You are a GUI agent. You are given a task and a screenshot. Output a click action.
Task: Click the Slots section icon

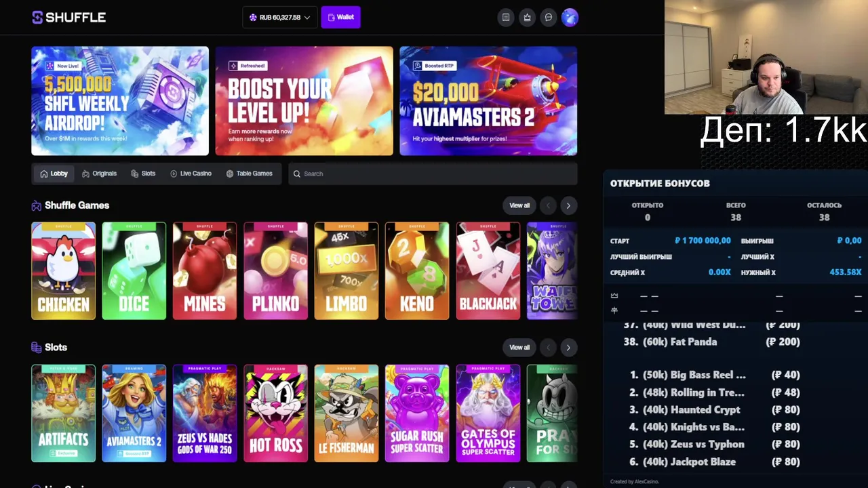(x=37, y=348)
